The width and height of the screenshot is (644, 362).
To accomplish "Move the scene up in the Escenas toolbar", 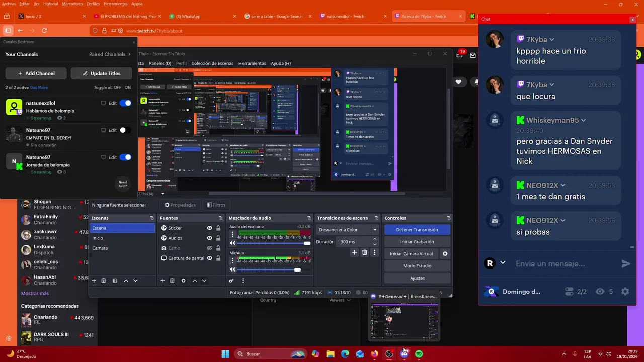I will coord(126,281).
